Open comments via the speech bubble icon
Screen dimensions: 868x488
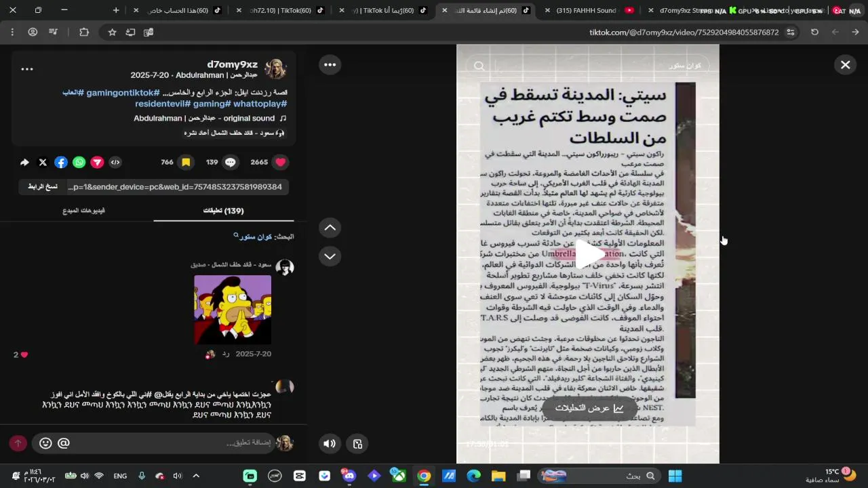(231, 162)
